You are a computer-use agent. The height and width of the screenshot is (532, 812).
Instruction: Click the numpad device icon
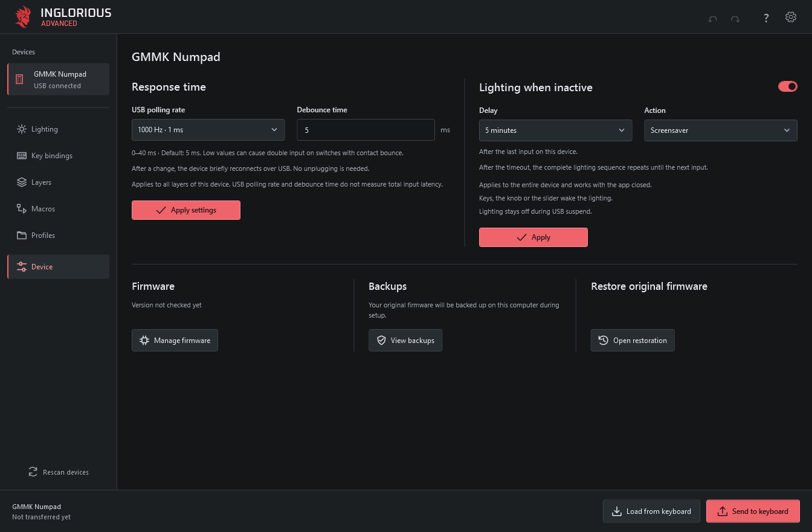(x=19, y=79)
